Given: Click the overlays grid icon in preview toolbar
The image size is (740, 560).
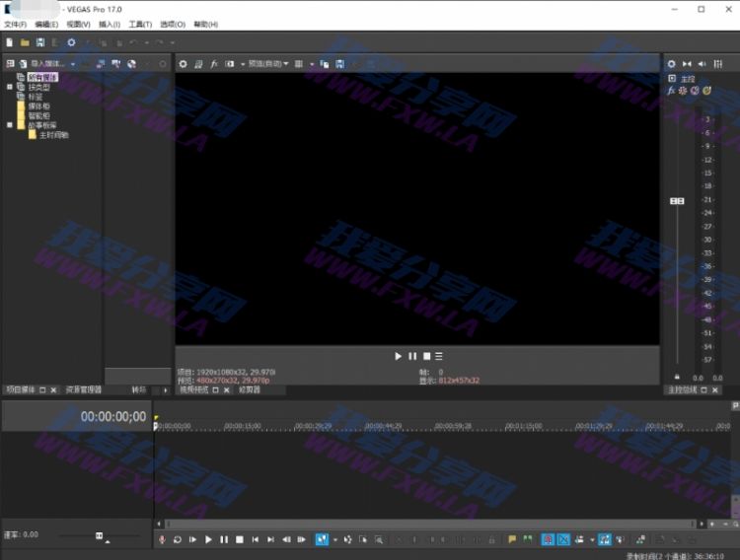Looking at the screenshot, I should tap(299, 64).
